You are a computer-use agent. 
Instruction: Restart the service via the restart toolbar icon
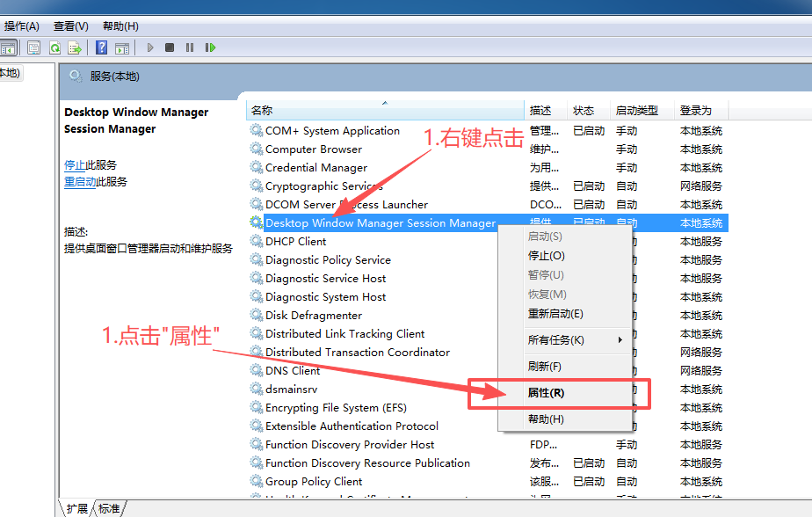210,47
